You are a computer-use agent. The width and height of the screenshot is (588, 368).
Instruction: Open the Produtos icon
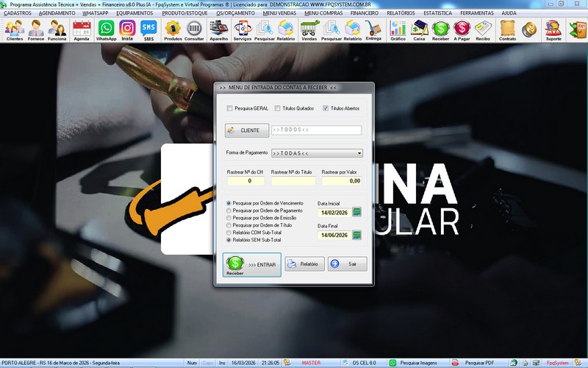(173, 30)
